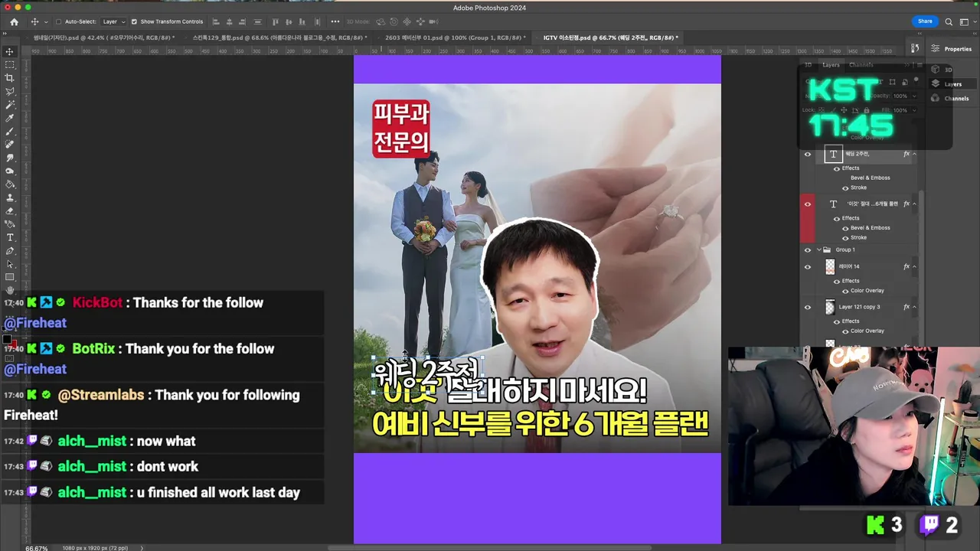
Task: Switch to the 2603 예비신부 01.psd tab
Action: tap(455, 37)
